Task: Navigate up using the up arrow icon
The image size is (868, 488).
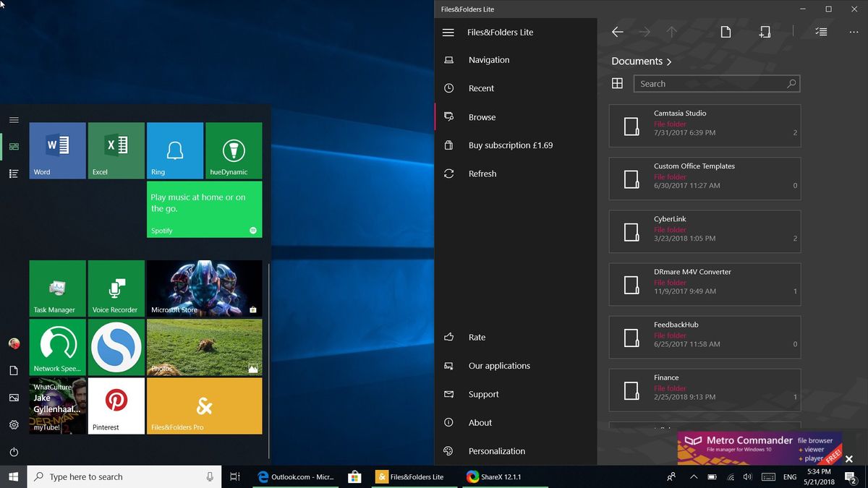Action: tap(672, 32)
